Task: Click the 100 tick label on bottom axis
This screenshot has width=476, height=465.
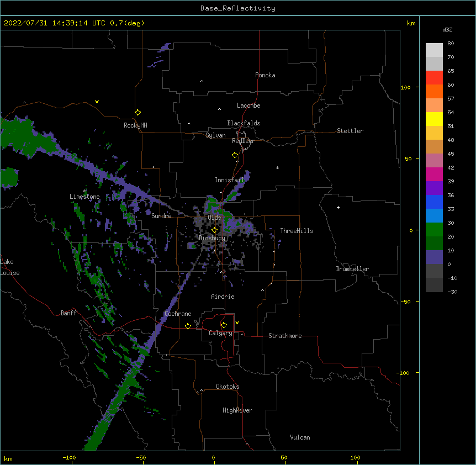Action: click(355, 457)
